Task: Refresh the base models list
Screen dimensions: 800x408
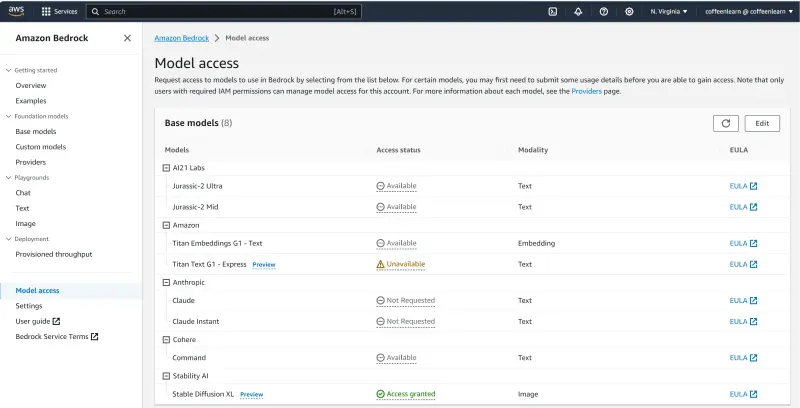Action: (725, 123)
